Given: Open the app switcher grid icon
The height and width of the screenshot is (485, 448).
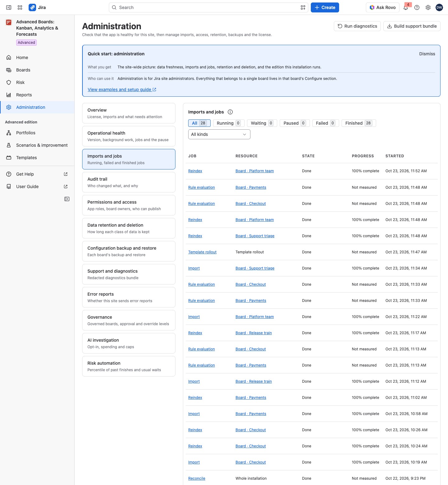Looking at the screenshot, I should 20,7.
